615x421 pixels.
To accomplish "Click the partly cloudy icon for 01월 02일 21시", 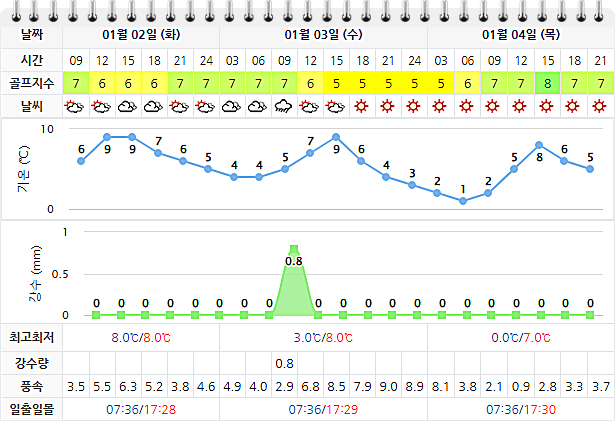I will 179,106.
